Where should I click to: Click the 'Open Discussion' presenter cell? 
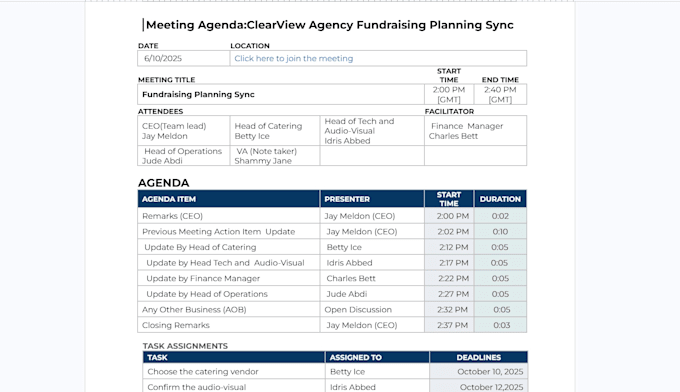372,310
